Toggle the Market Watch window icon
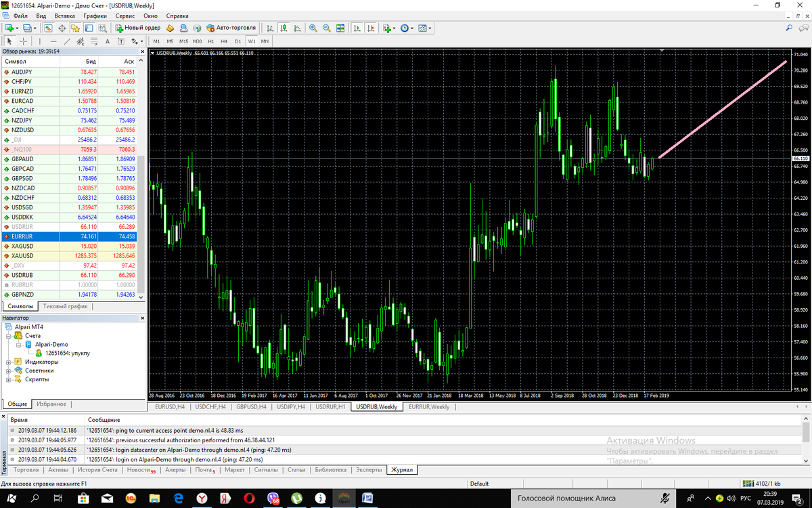Screen dimensions: 812x508 coord(48,28)
